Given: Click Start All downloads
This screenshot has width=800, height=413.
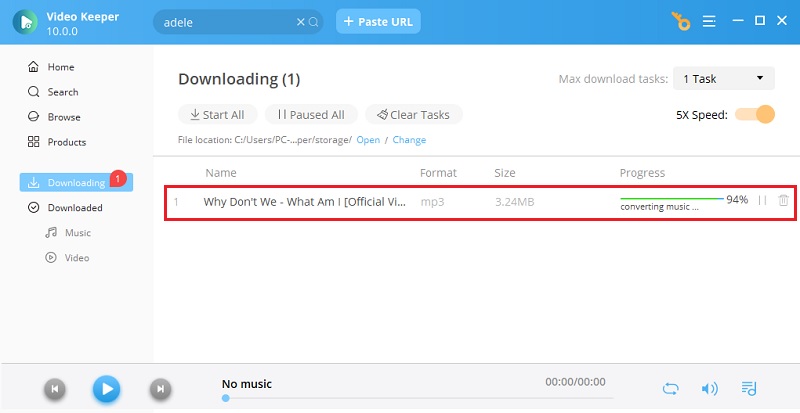Looking at the screenshot, I should (x=217, y=115).
